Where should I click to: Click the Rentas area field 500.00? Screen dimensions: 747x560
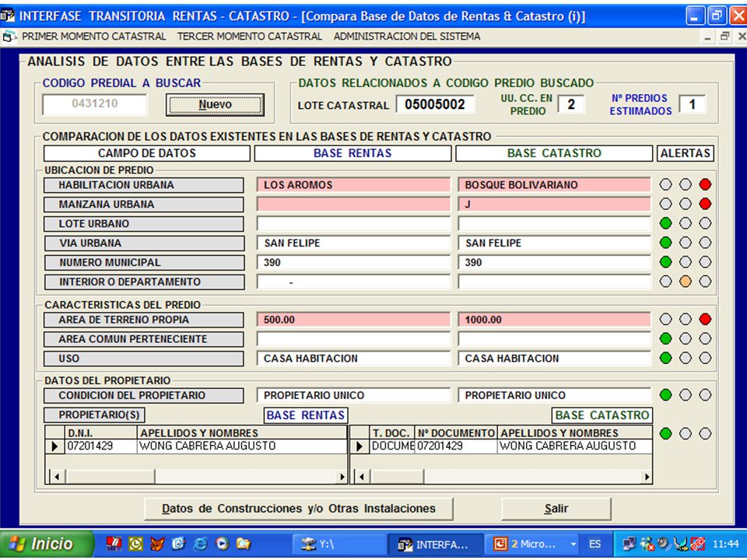click(x=353, y=320)
